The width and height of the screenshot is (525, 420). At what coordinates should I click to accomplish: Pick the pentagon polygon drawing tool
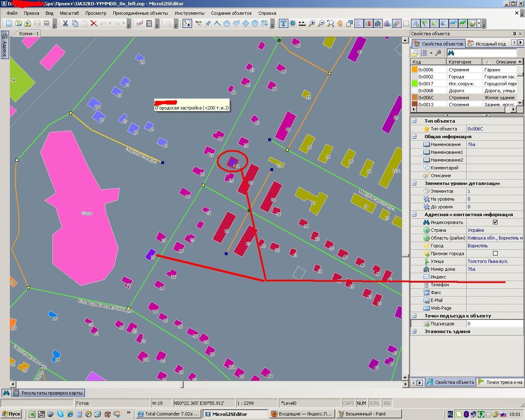tap(226, 23)
